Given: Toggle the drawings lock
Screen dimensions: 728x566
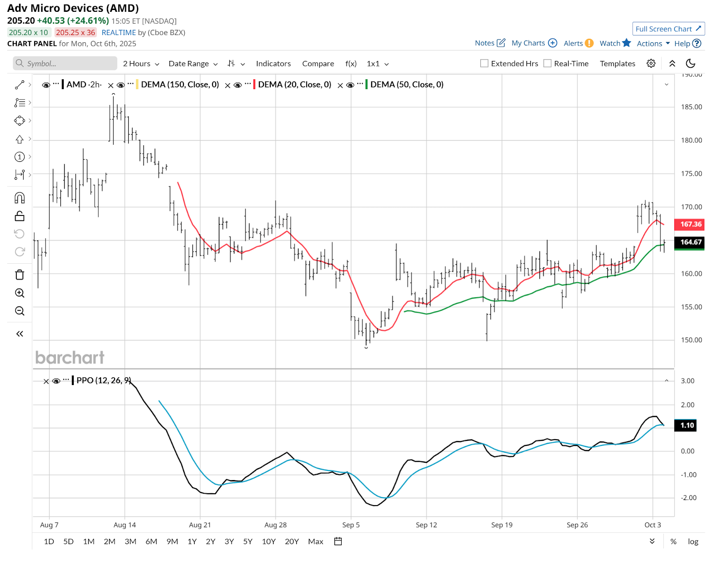Looking at the screenshot, I should point(20,216).
